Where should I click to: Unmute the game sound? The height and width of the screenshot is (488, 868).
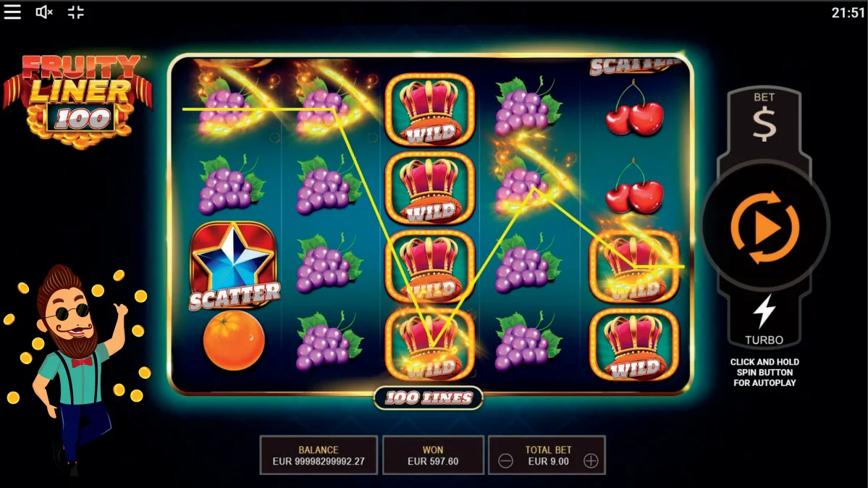[x=43, y=12]
